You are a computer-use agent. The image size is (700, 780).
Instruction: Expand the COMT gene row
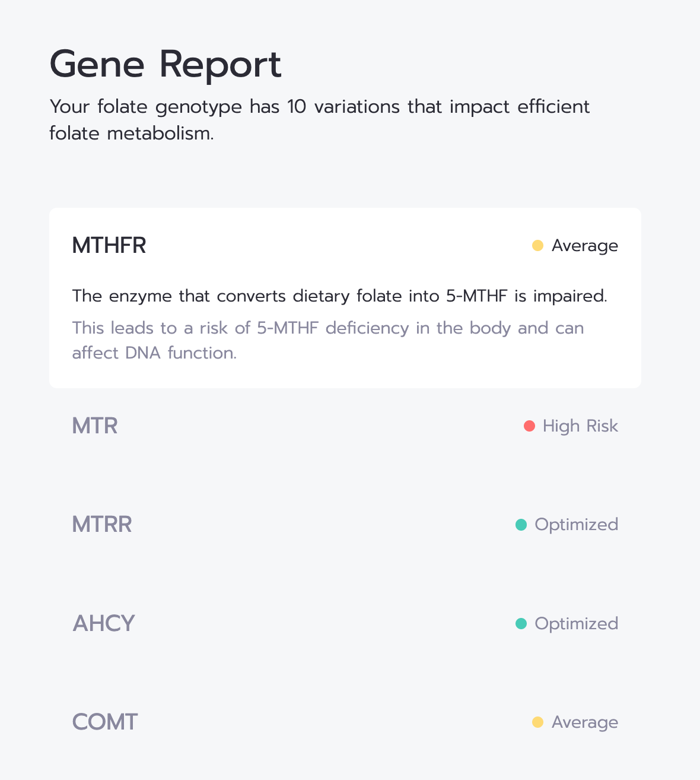[x=105, y=722]
